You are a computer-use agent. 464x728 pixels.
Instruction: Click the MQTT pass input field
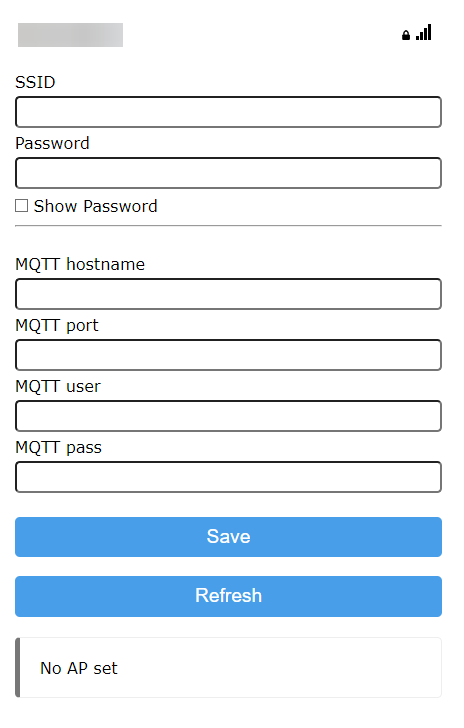tap(228, 477)
